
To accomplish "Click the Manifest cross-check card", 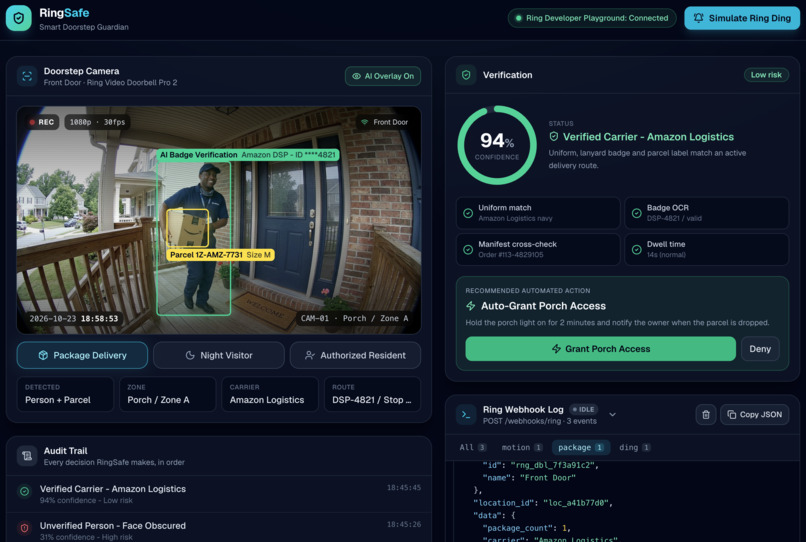I will click(538, 249).
